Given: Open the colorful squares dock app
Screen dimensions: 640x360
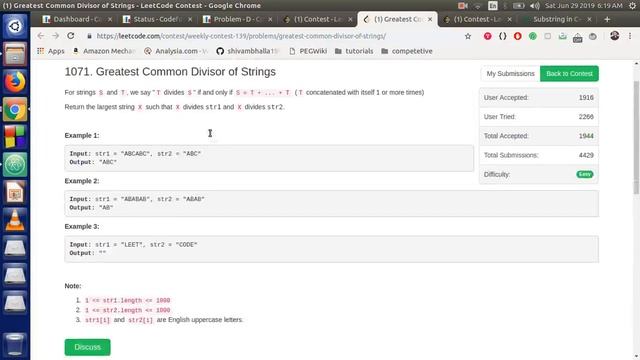Looking at the screenshot, I should pyautogui.click(x=15, y=137).
